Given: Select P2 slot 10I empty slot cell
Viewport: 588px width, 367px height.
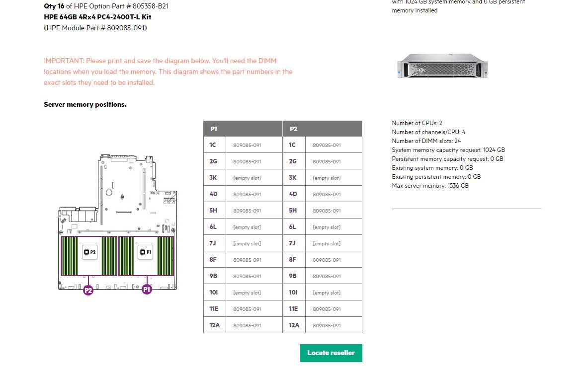Looking at the screenshot, I should (x=327, y=293).
